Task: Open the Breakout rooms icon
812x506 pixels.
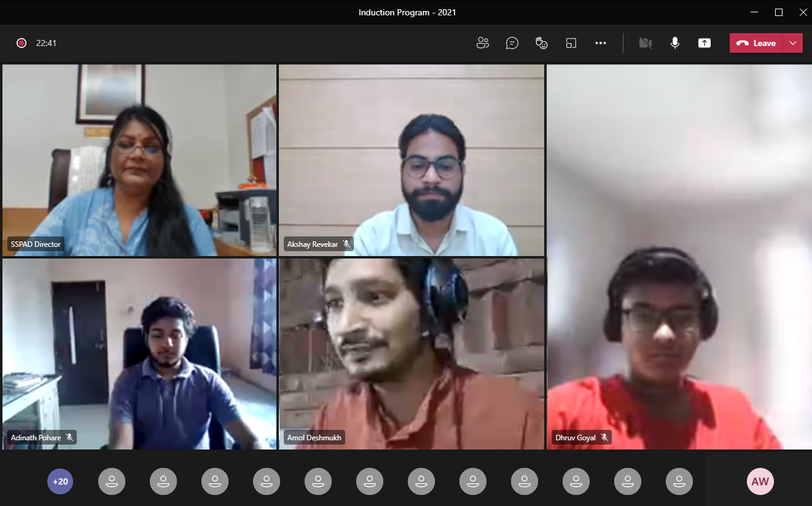Action: (x=571, y=43)
